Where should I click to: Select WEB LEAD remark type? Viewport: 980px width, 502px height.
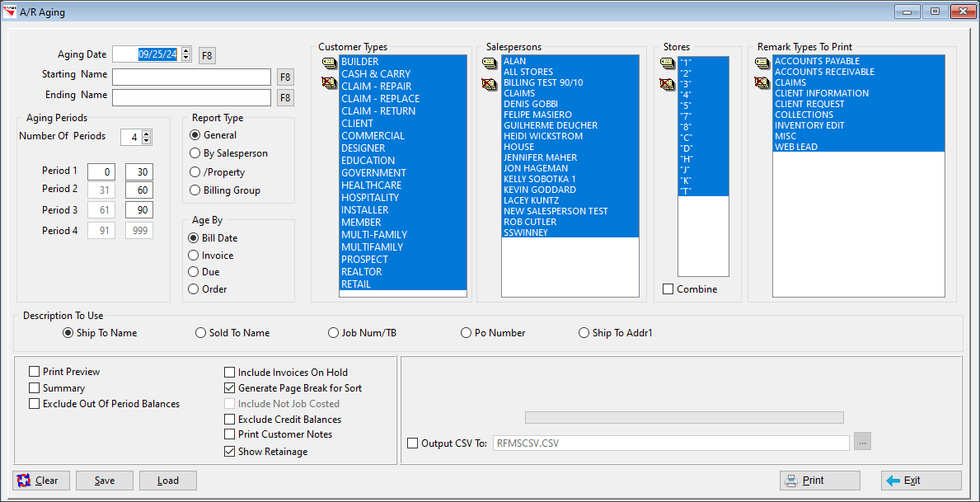859,147
